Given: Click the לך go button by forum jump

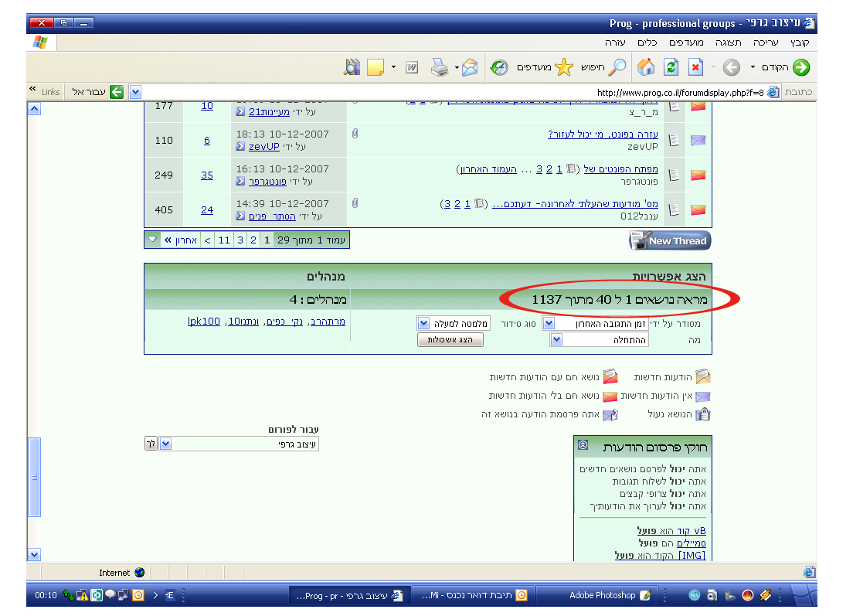Looking at the screenshot, I should click(x=151, y=444).
